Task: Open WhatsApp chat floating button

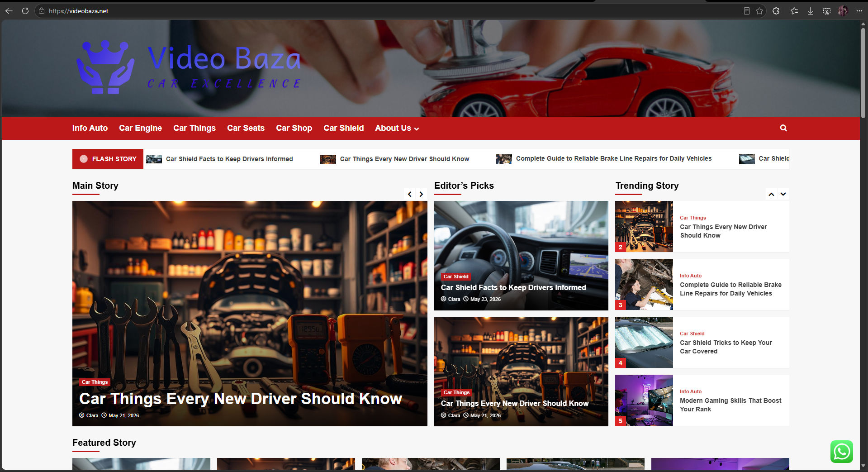Action: pyautogui.click(x=842, y=452)
